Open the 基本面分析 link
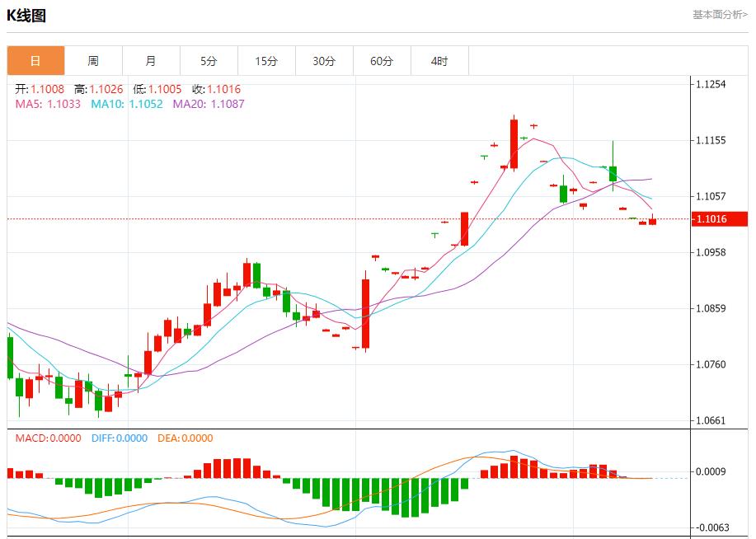The width and height of the screenshot is (756, 539). [720, 15]
